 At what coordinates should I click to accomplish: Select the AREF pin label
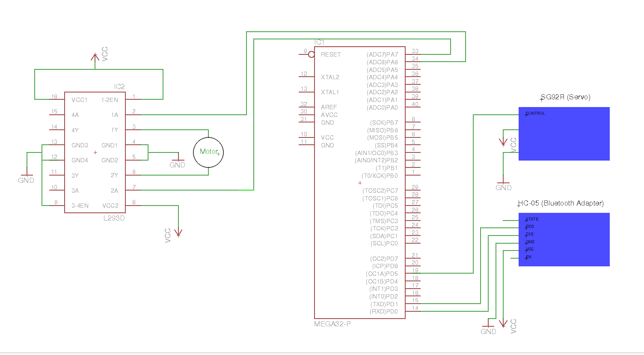point(329,107)
